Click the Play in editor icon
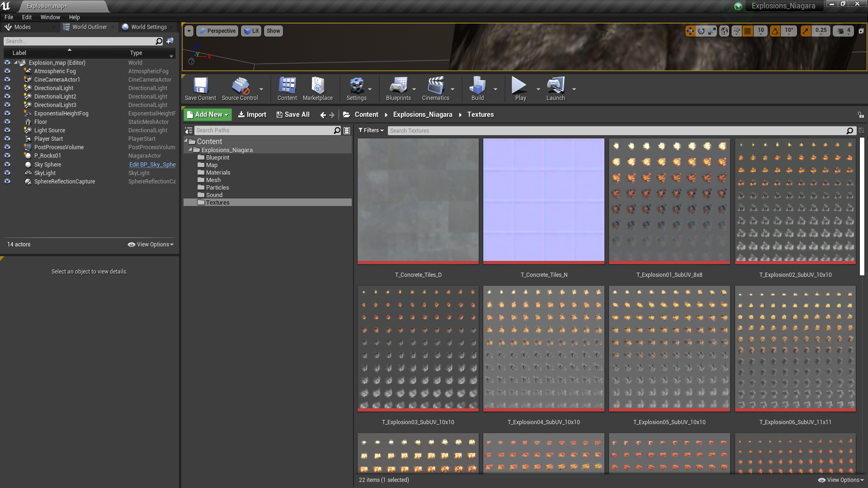 point(519,89)
